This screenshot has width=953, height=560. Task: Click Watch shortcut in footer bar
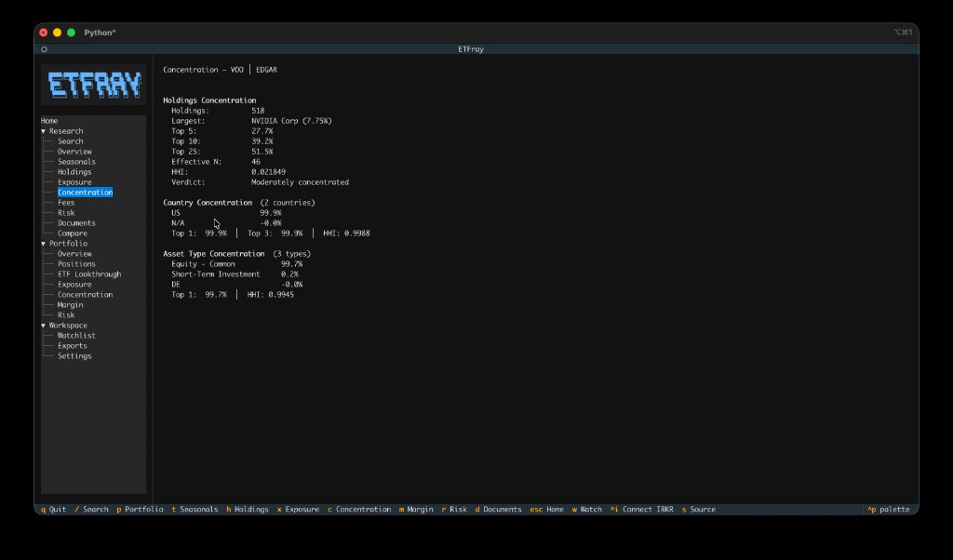(586, 510)
